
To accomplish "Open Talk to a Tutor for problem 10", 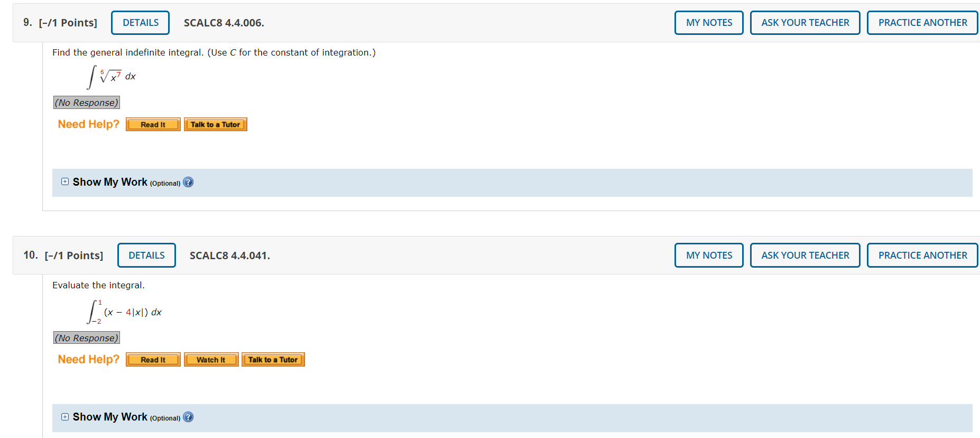I will pyautogui.click(x=273, y=359).
